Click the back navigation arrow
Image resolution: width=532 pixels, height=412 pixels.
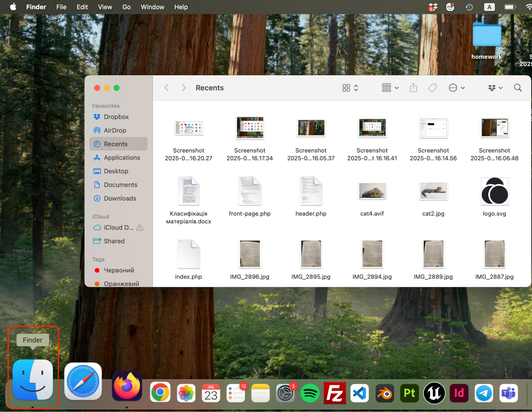(166, 88)
